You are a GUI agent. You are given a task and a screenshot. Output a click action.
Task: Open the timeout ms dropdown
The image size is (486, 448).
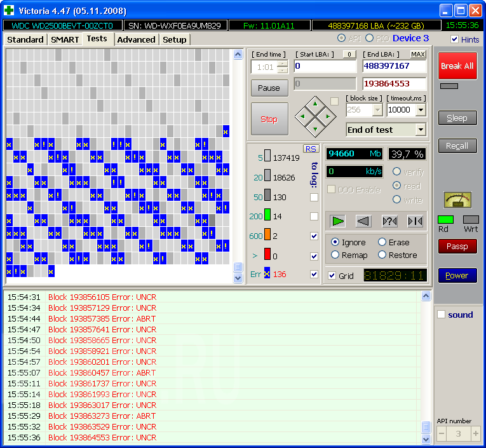[420, 110]
